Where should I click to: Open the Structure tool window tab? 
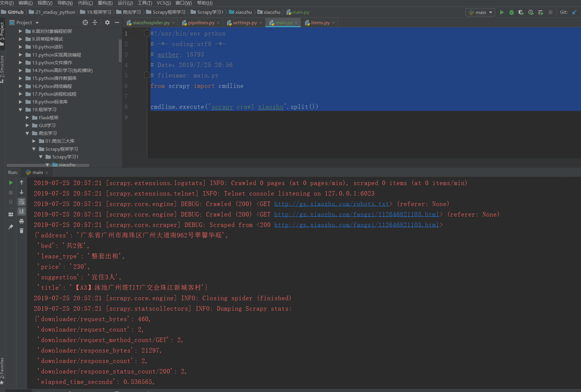[2, 69]
